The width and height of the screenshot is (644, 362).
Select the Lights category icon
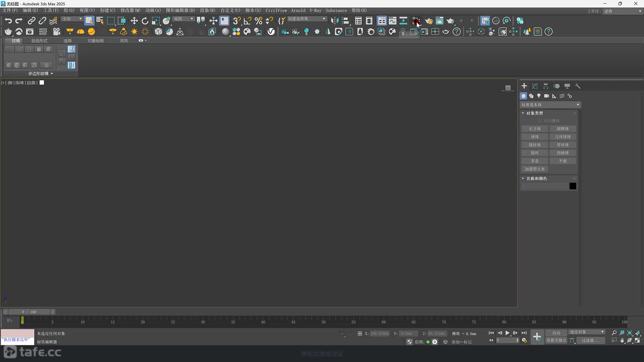[x=539, y=96]
